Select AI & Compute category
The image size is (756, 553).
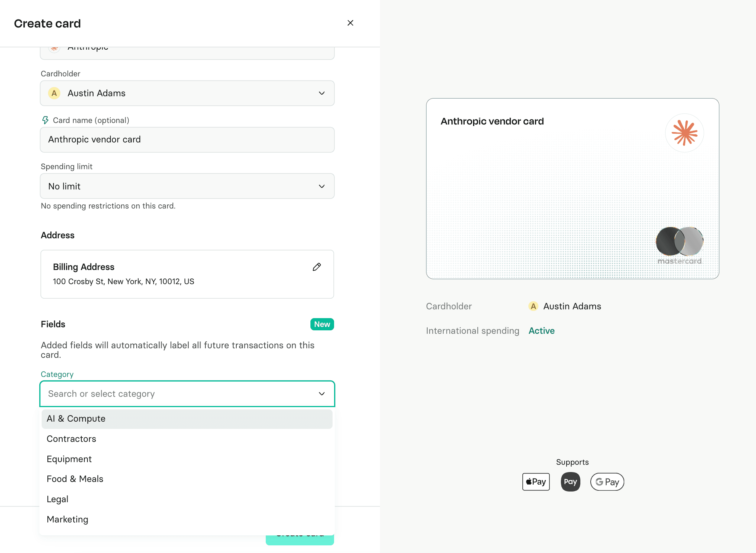pyautogui.click(x=187, y=419)
